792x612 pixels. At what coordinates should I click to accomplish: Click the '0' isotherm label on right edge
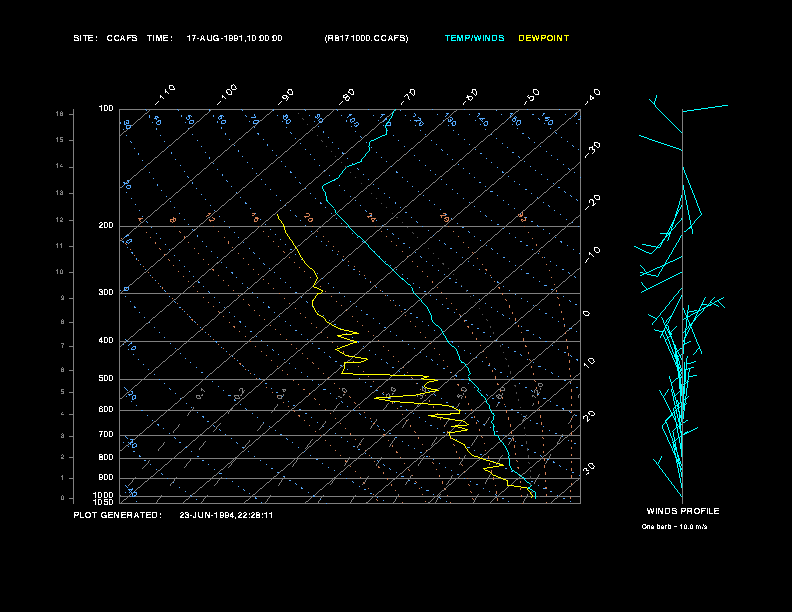pyautogui.click(x=586, y=314)
